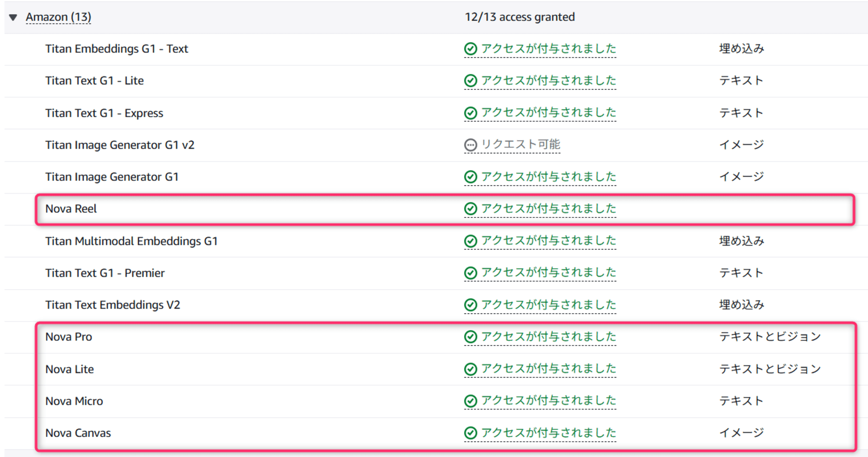Click テキストとビジョン modality for Nova Pro
The image size is (868, 457).
coord(770,337)
